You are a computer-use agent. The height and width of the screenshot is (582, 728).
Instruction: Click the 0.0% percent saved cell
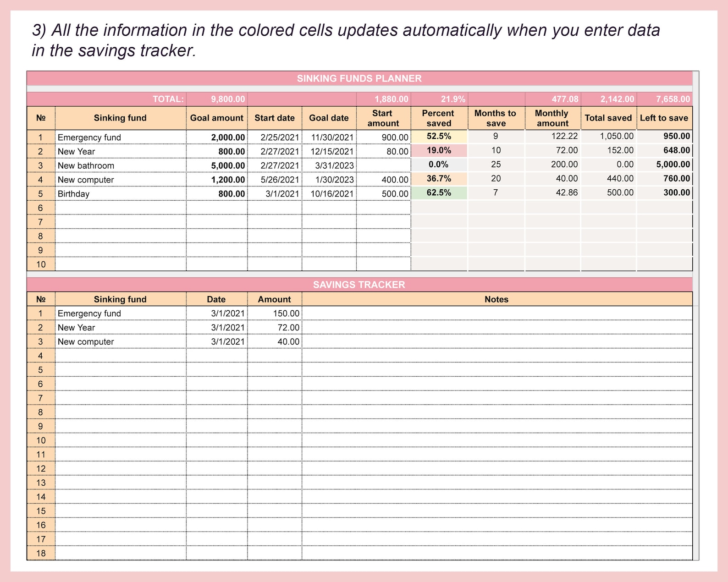(439, 164)
